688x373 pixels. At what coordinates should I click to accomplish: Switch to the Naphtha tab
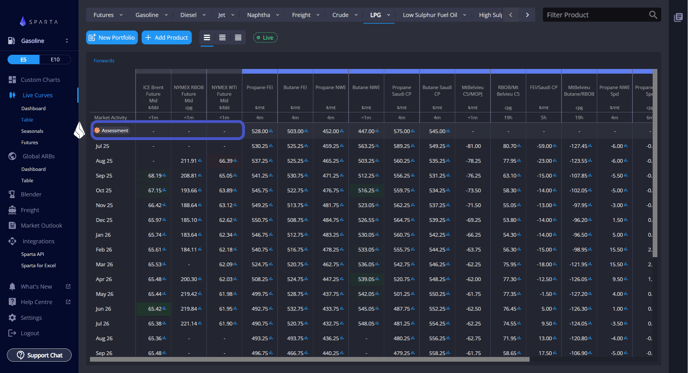(x=258, y=15)
